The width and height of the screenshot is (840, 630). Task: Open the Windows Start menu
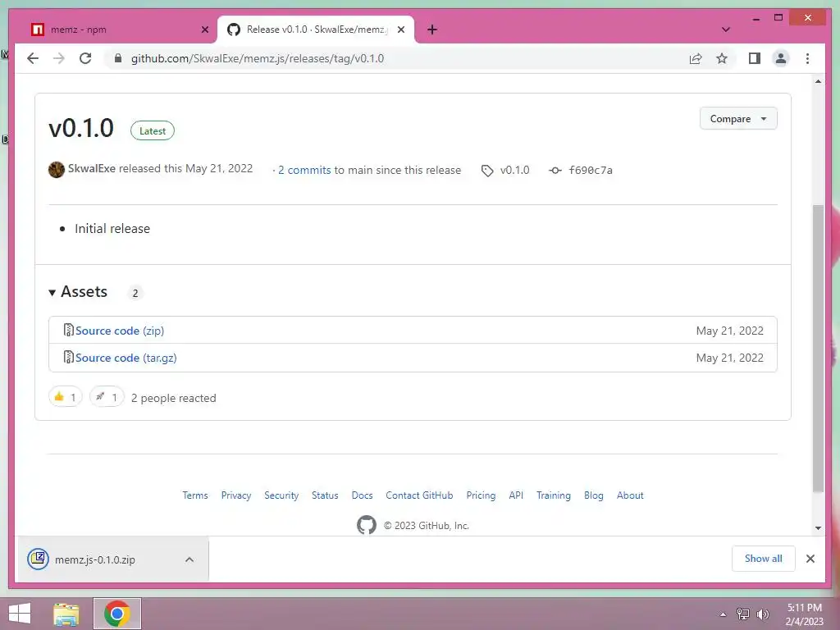20,614
